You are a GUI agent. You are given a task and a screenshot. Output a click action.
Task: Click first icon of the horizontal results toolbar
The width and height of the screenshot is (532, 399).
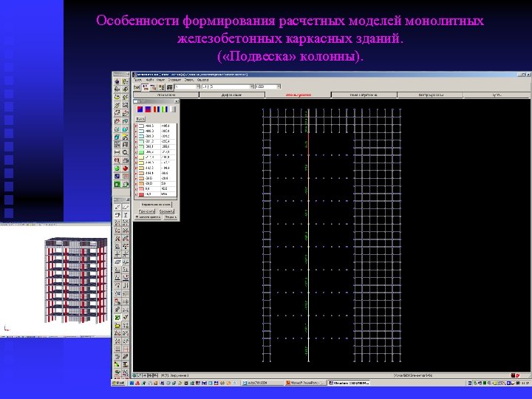[x=137, y=87]
